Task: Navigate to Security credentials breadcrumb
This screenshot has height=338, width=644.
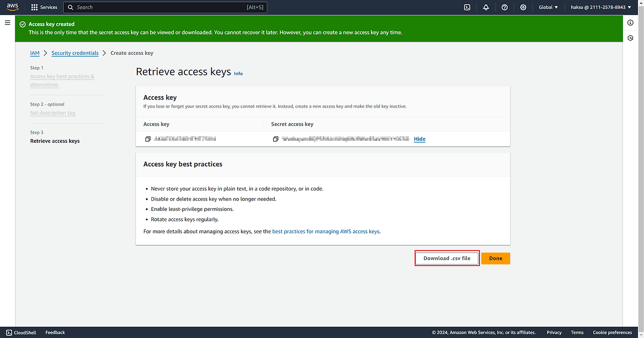Action: [x=75, y=53]
